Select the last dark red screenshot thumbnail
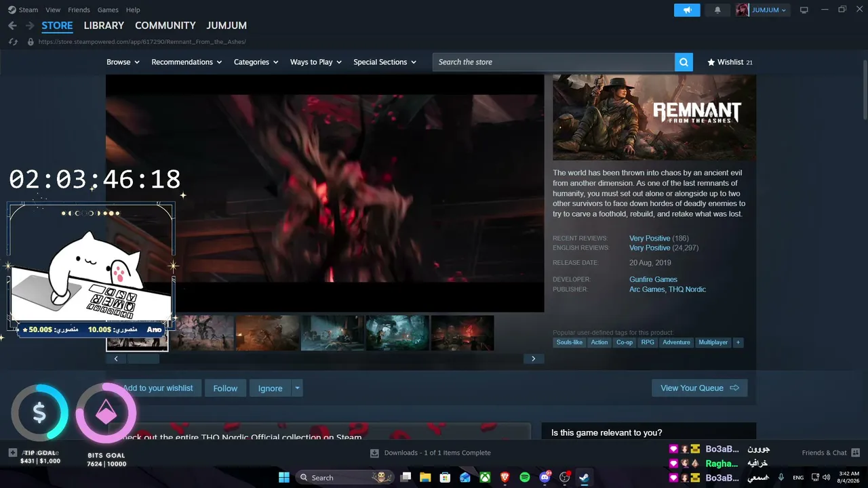 [462, 333]
